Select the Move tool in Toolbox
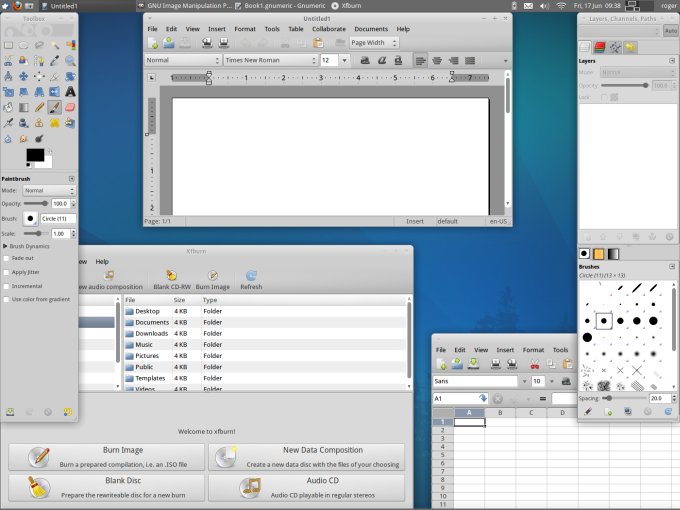The width and height of the screenshot is (680, 510). 23,76
